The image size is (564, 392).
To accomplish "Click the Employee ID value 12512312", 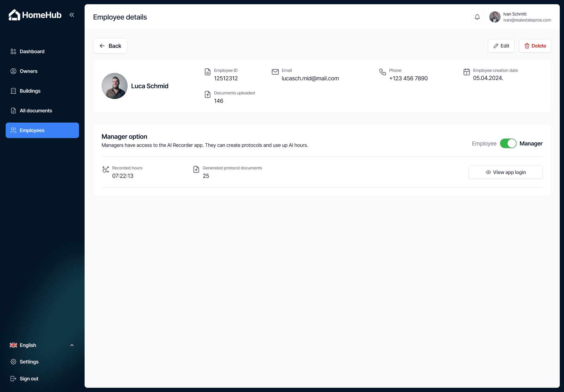I will [226, 79].
